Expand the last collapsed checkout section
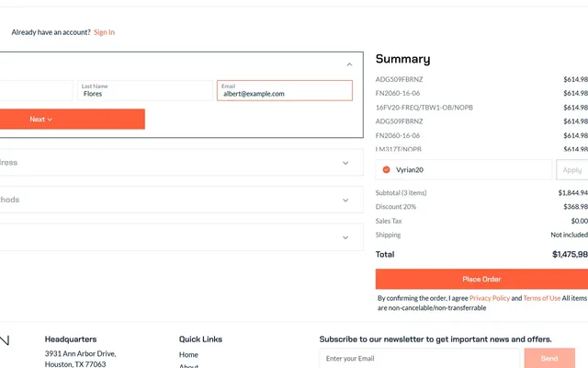 (345, 237)
